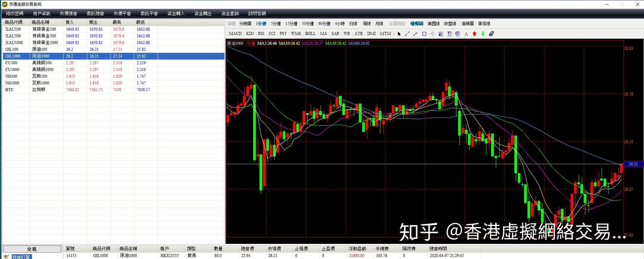The image size is (644, 259).
Task: Select the trend line drawing tool
Action: point(407,33)
